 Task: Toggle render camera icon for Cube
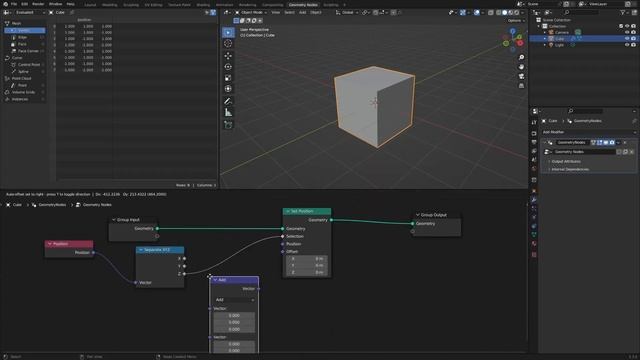tap(633, 39)
